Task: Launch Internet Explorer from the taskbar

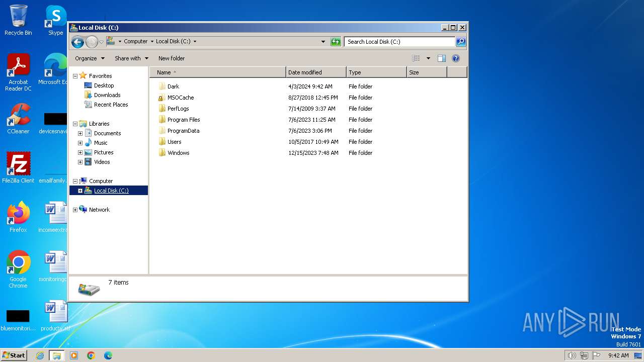Action: (x=40, y=355)
